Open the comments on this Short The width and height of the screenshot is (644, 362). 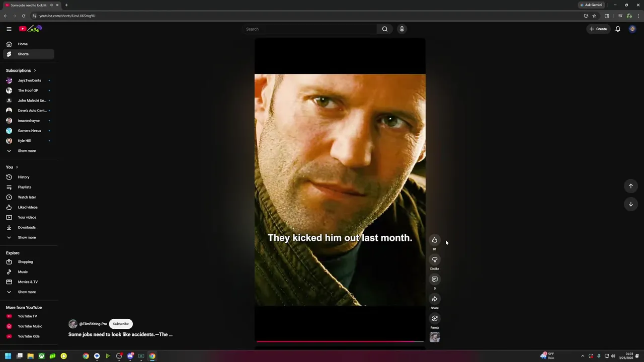[x=435, y=279]
